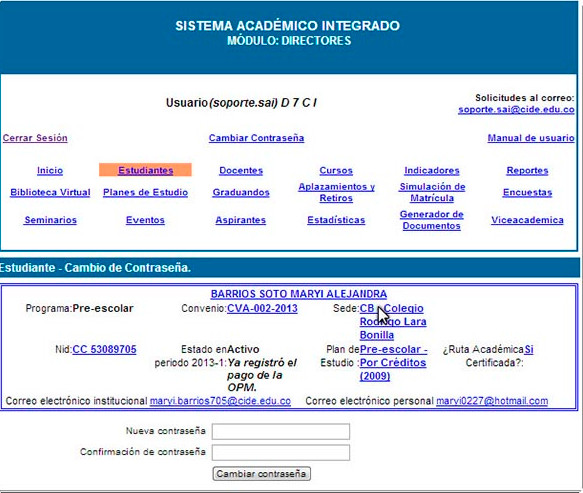Open Simulación de Matrícula
This screenshot has width=583, height=493.
(x=432, y=192)
